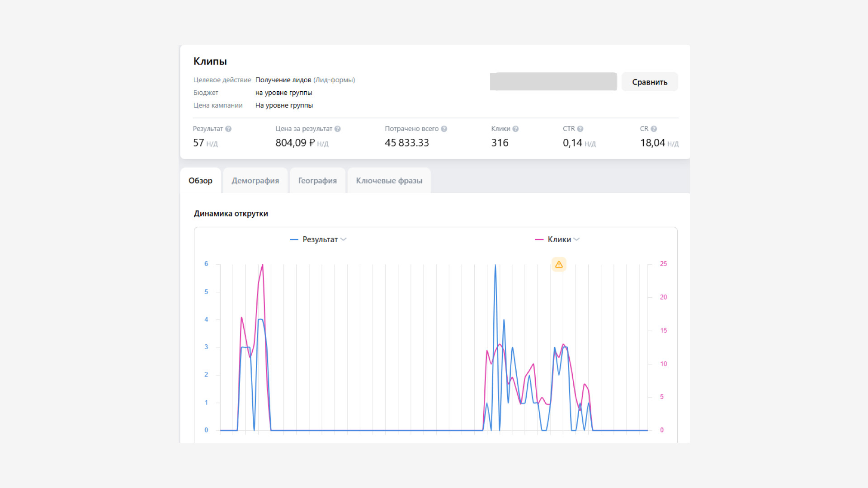
Task: Switch to the Демография tab
Action: tap(255, 181)
